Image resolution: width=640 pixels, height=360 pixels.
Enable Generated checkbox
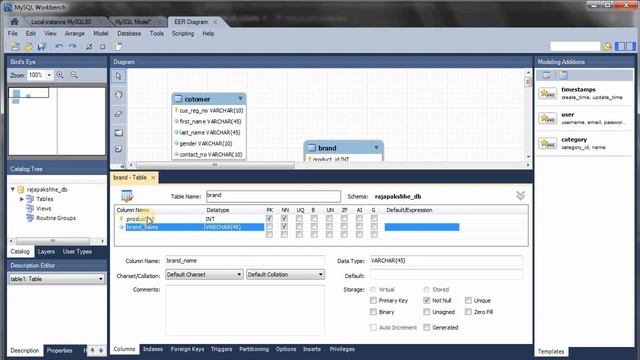click(427, 327)
